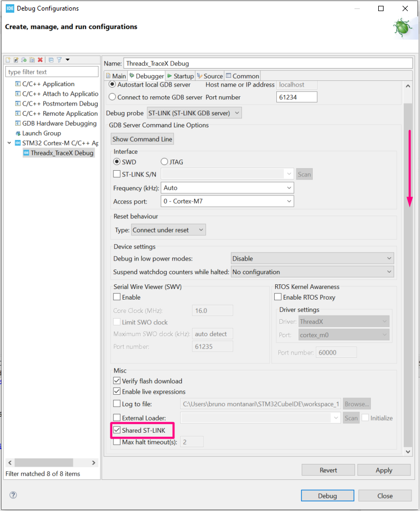Open the Frequency (kHz) dropdown

[227, 188]
